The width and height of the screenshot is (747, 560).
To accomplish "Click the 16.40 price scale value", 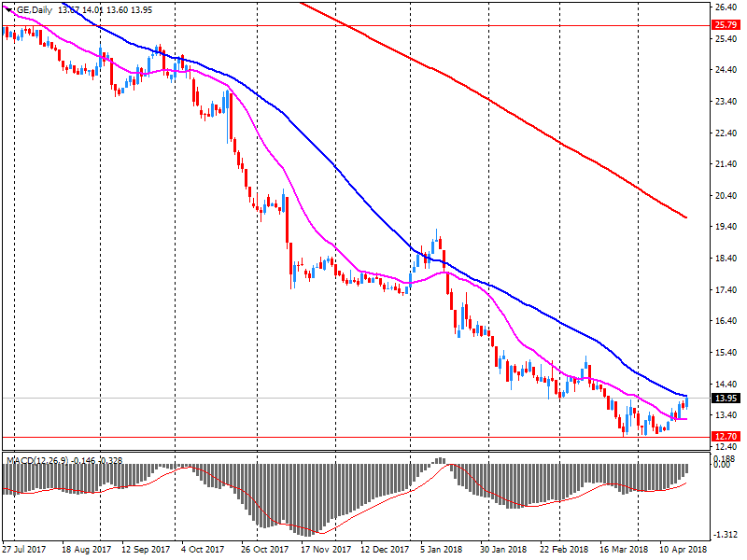I will point(726,320).
